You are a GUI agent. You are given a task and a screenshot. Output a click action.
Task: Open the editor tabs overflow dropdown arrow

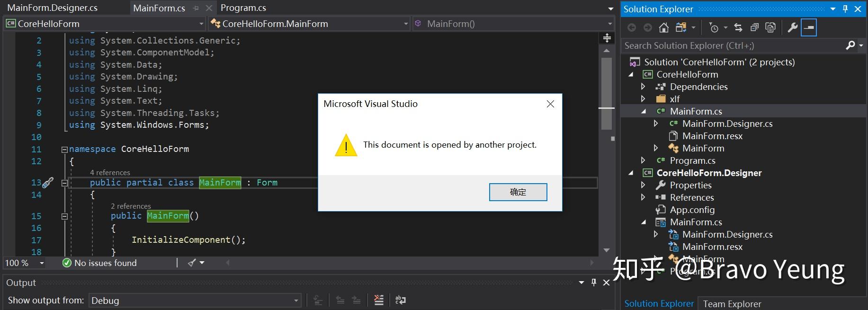611,9
